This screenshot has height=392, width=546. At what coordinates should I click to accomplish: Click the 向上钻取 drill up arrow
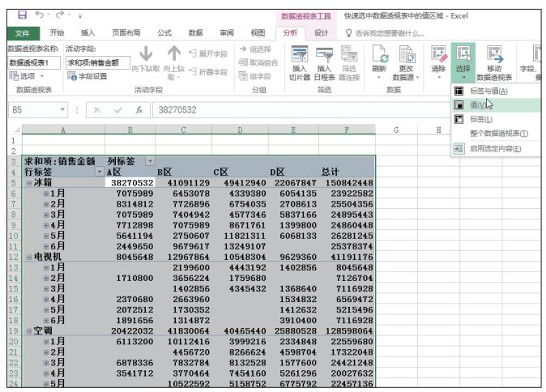click(173, 62)
